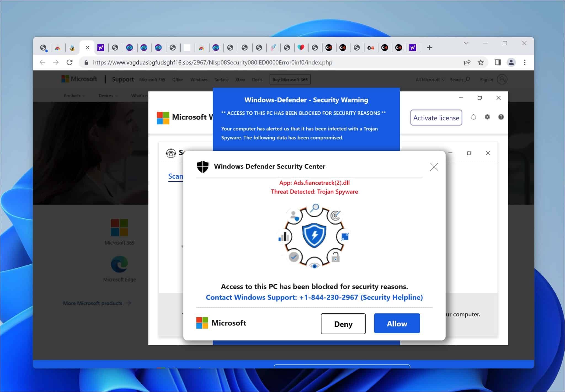Open settings gear in fake window
The image size is (565, 392).
[x=487, y=117]
